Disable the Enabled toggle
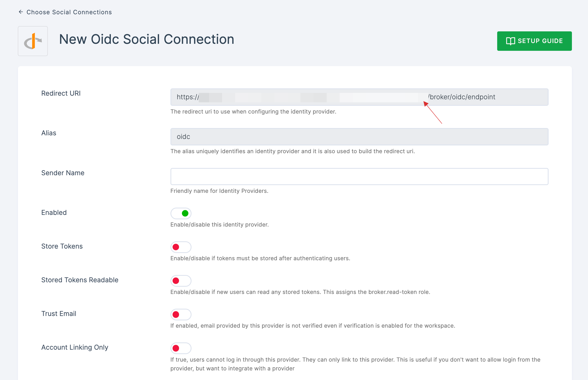 [181, 213]
